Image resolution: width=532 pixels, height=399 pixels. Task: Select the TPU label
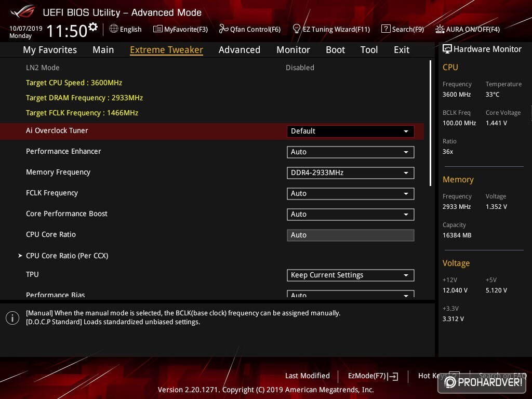[32, 274]
